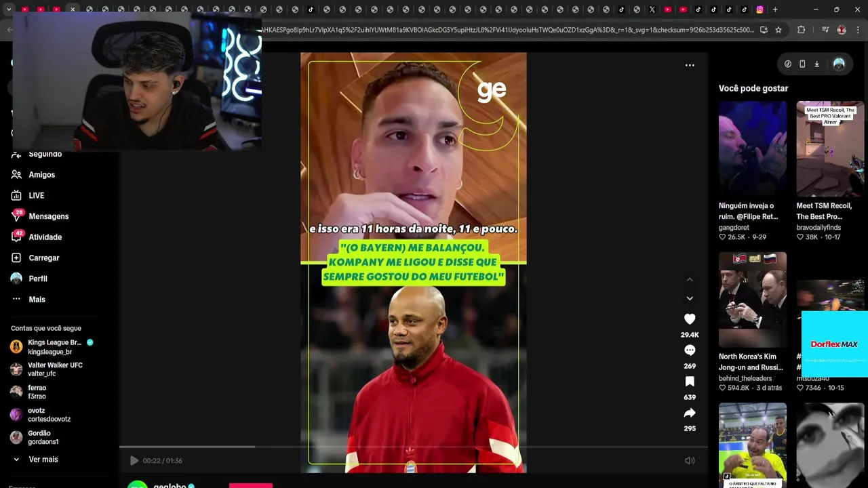This screenshot has width=868, height=488.
Task: Click the Você pode gostar heading
Action: (753, 88)
